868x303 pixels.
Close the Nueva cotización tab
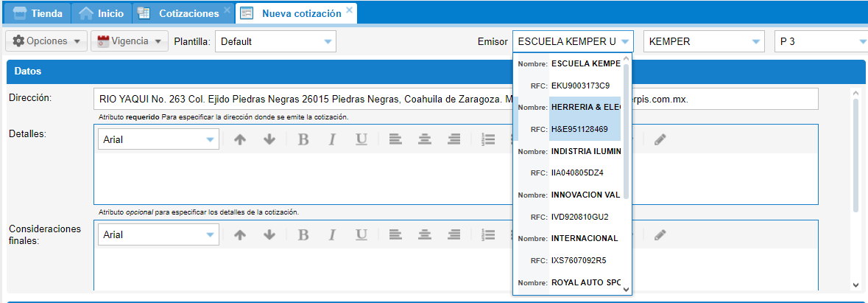(x=350, y=10)
